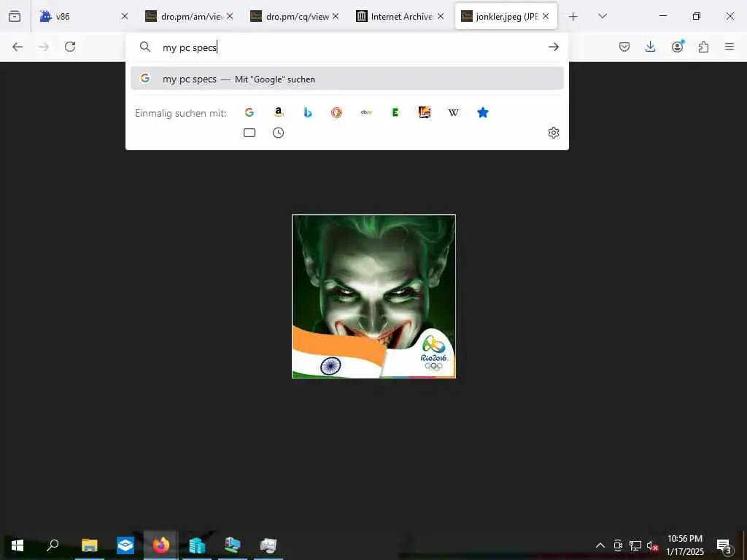
Task: Show hidden system tray icons
Action: (600, 545)
